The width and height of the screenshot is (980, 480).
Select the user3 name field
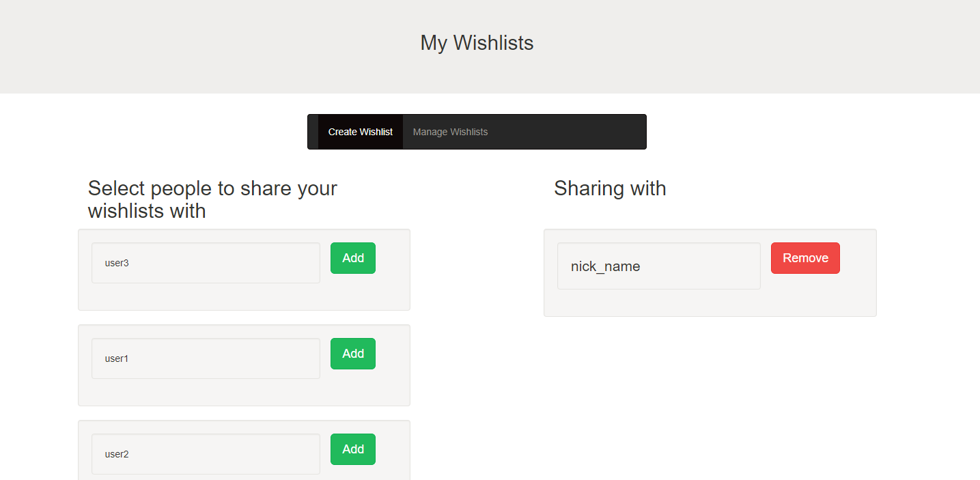(206, 263)
